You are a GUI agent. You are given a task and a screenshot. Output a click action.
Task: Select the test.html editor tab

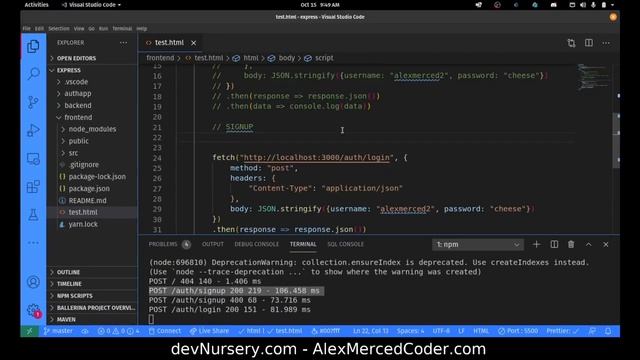(x=169, y=43)
